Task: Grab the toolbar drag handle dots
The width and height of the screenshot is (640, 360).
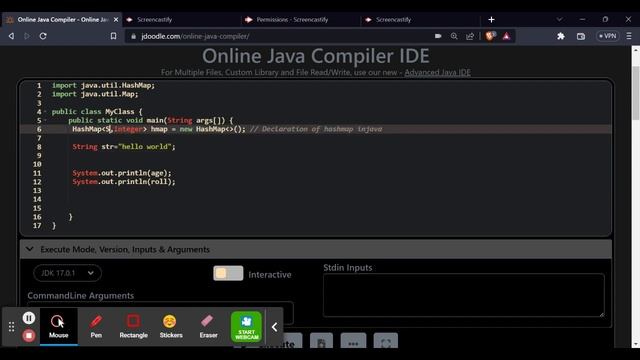Action: [11, 327]
